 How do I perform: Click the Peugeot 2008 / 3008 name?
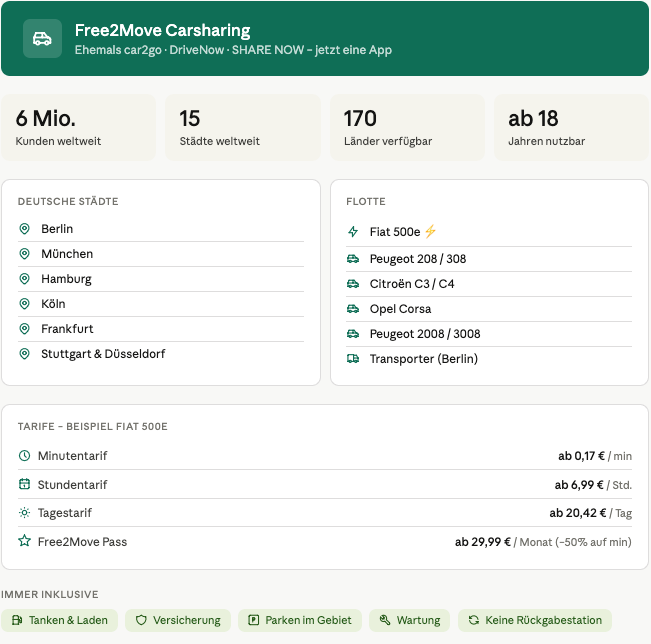[x=425, y=334]
